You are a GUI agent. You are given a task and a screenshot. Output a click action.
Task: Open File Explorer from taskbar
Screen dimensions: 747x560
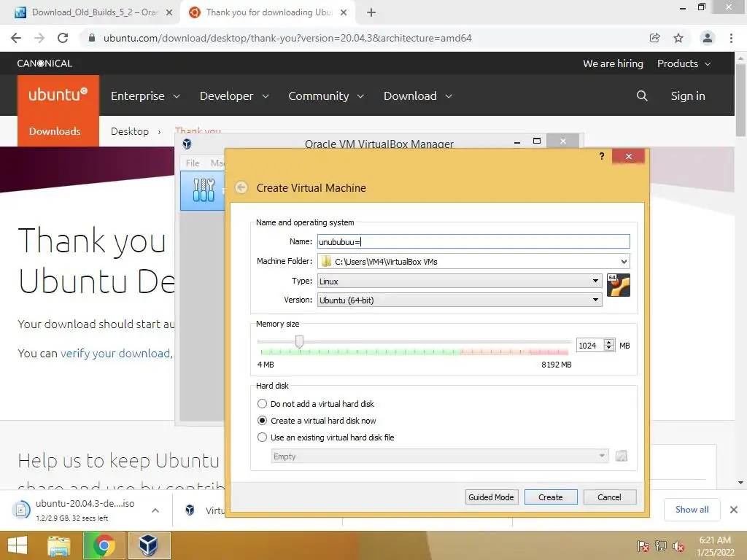pos(59,545)
